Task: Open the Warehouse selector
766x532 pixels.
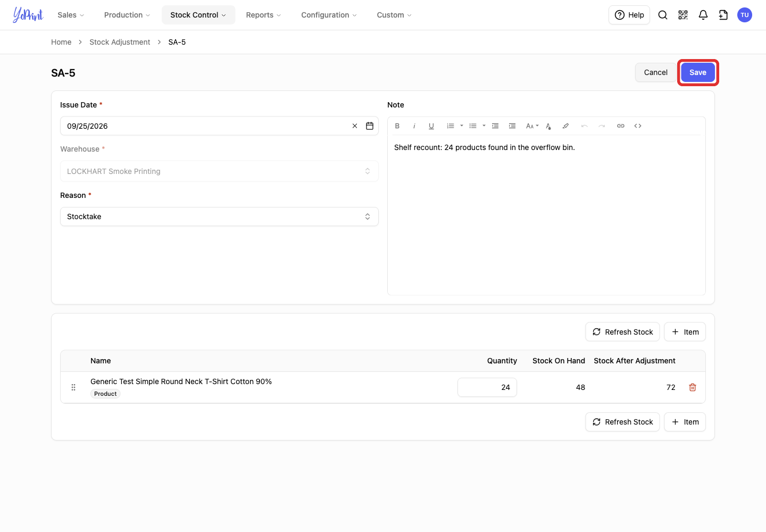Action: click(219, 171)
